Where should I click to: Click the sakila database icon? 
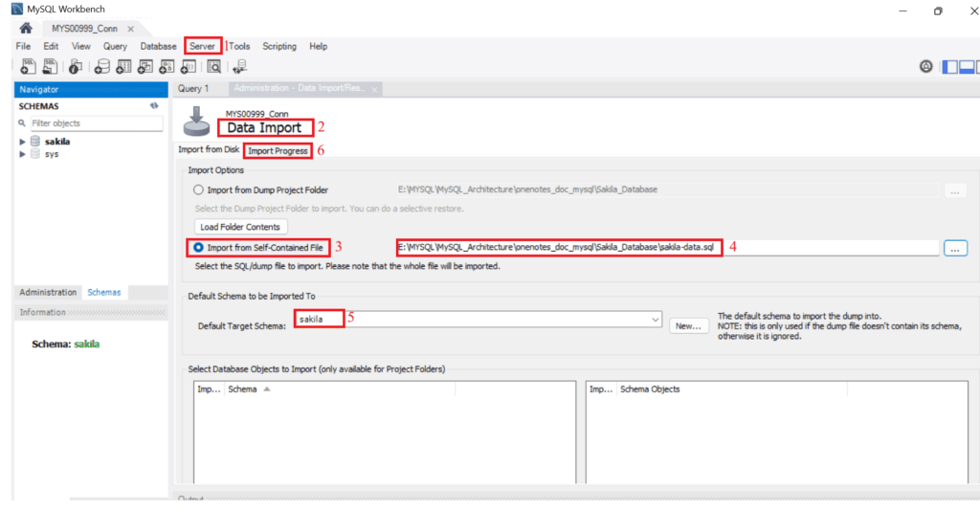coord(35,142)
